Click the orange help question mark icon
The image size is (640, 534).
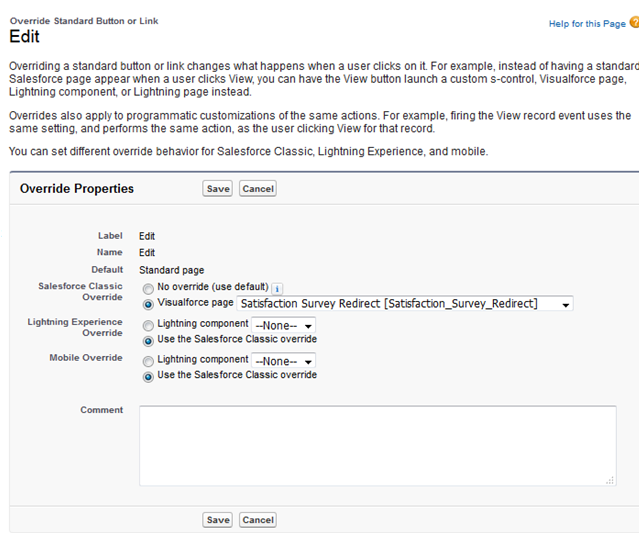(x=634, y=22)
